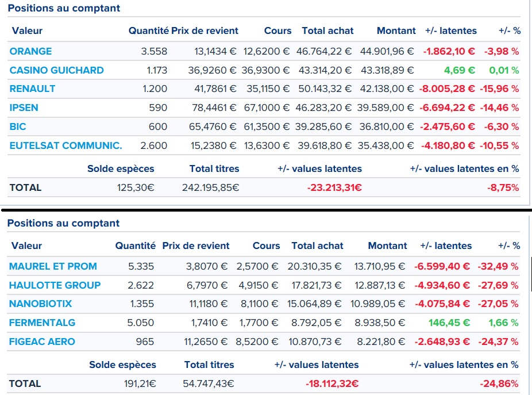Image resolution: width=532 pixels, height=395 pixels.
Task: Click FERMENTALG quantity 5.050
Action: pyautogui.click(x=141, y=323)
